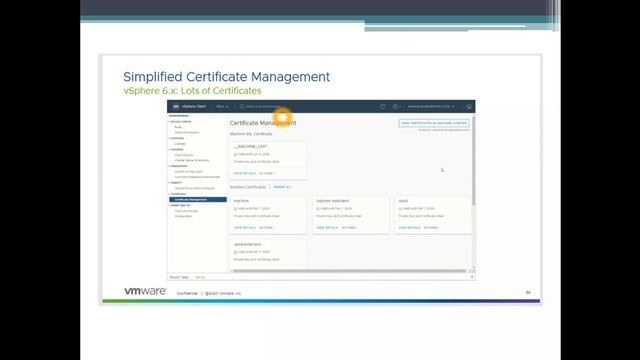Click the expand bottom panel icon
The height and width of the screenshot is (360, 640).
point(472,277)
